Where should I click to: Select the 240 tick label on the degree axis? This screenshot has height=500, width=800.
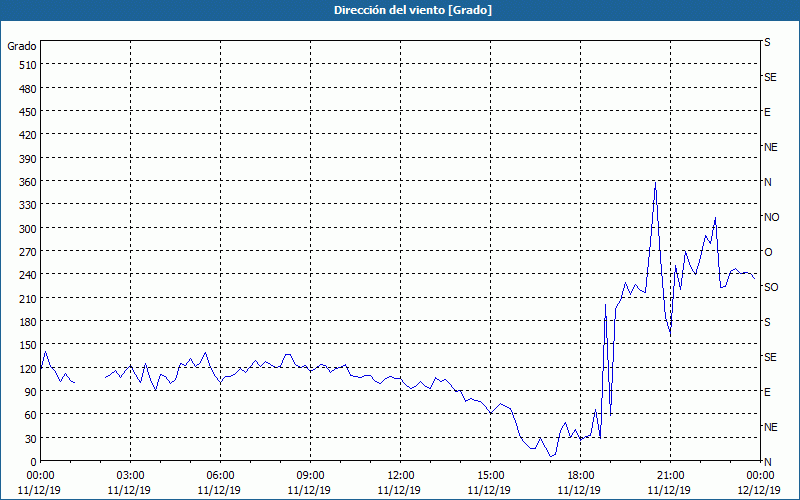(28, 275)
